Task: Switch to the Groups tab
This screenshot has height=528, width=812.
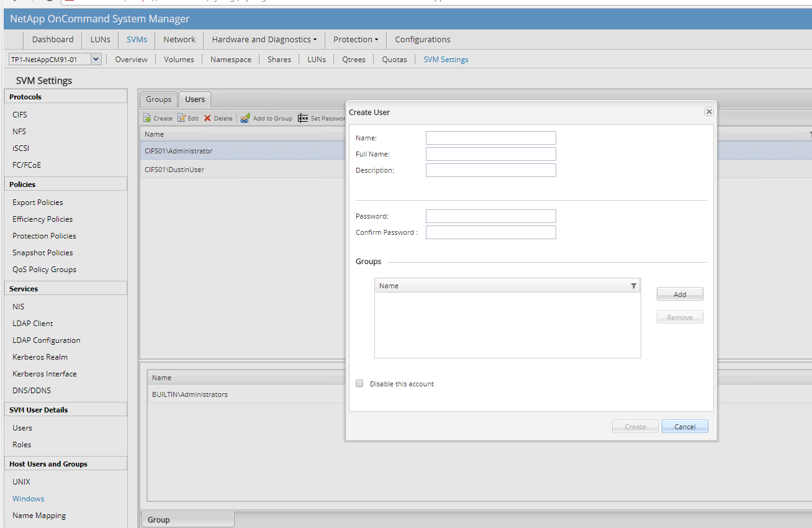Action: click(x=158, y=99)
